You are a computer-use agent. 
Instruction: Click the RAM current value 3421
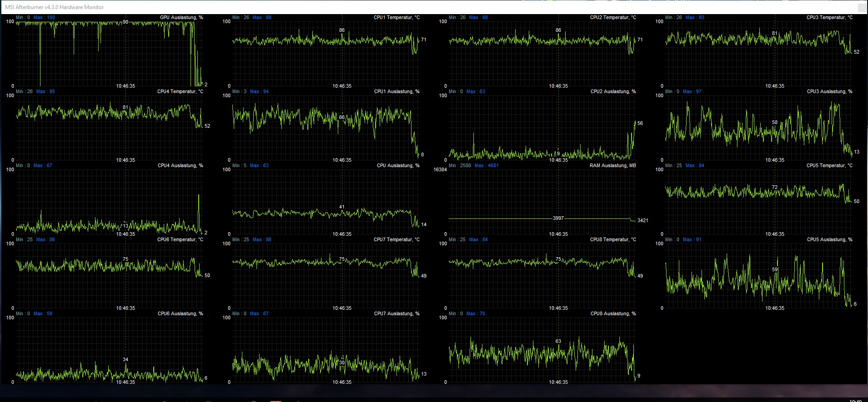click(642, 220)
